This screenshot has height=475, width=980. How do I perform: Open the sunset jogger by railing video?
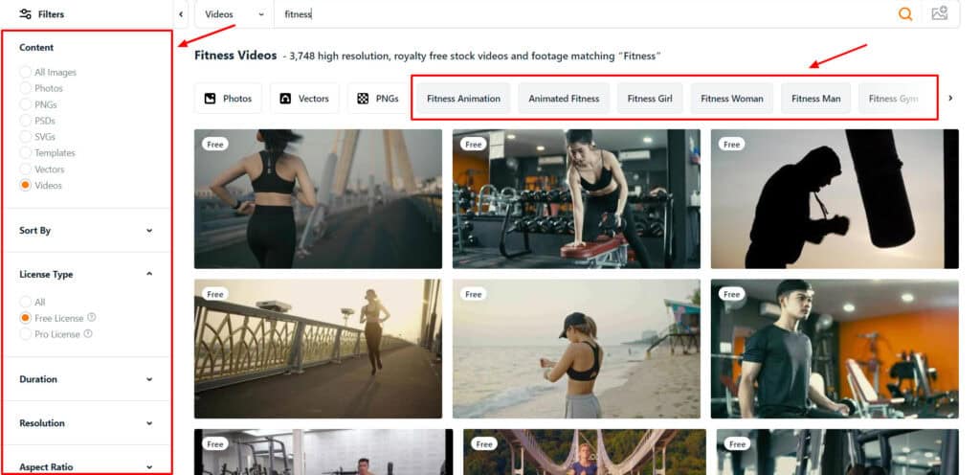[x=318, y=349]
